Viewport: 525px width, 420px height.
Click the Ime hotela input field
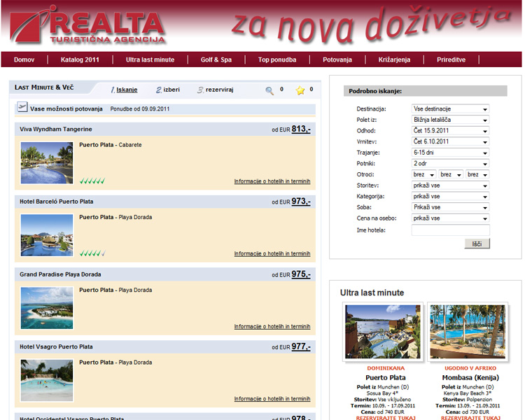(x=450, y=230)
